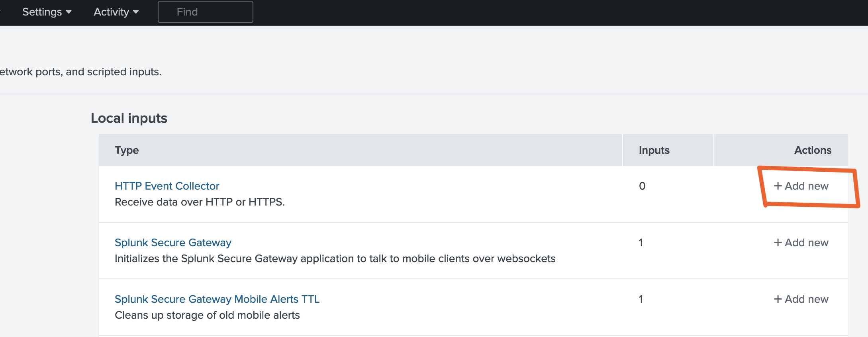Select the HTTP Event Collector inputs count 0

642,186
